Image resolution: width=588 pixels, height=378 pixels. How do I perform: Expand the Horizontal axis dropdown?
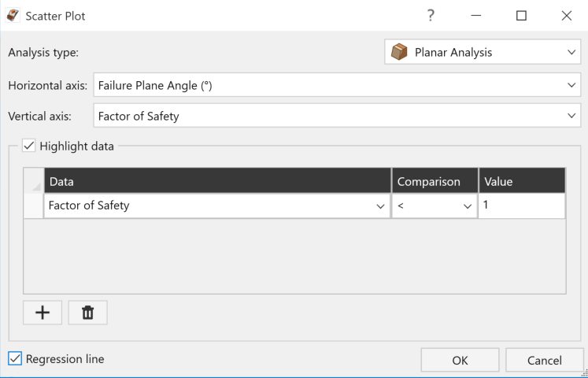pyautogui.click(x=337, y=85)
